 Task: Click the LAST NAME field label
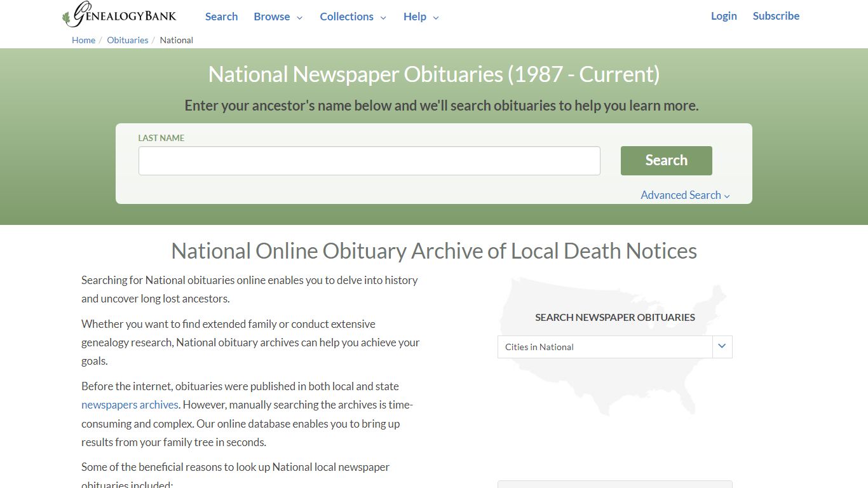161,138
